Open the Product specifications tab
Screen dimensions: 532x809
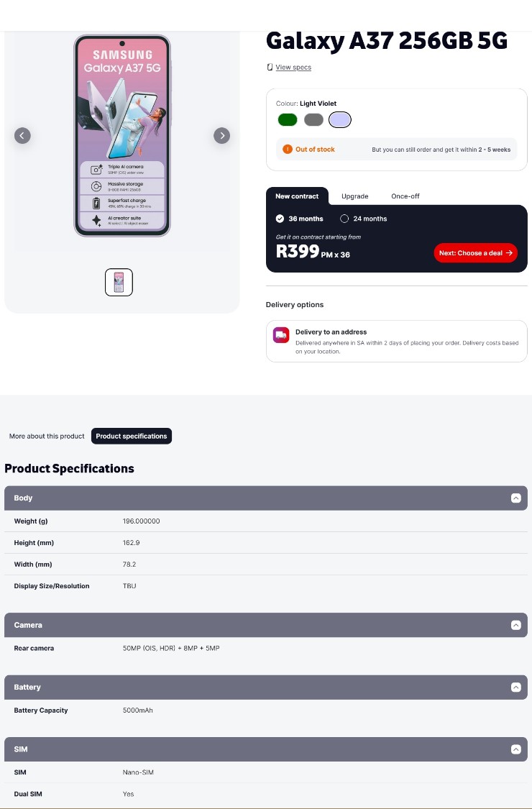coord(132,436)
